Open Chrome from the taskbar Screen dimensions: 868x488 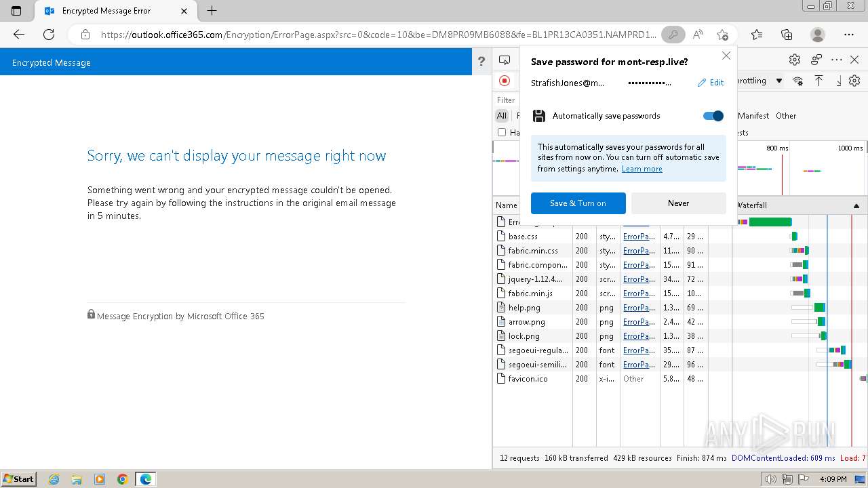coord(123,479)
